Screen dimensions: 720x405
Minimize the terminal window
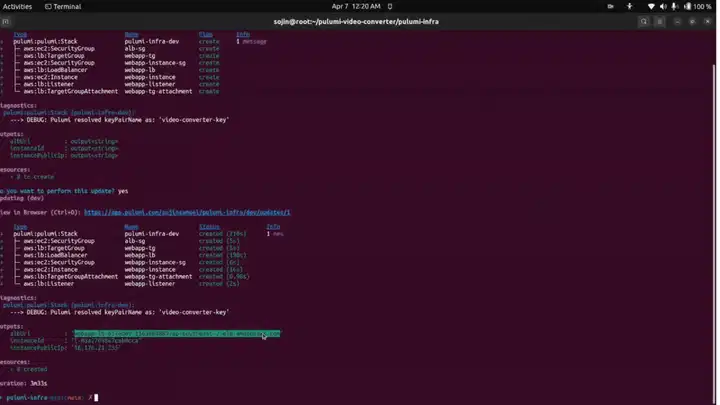677,22
